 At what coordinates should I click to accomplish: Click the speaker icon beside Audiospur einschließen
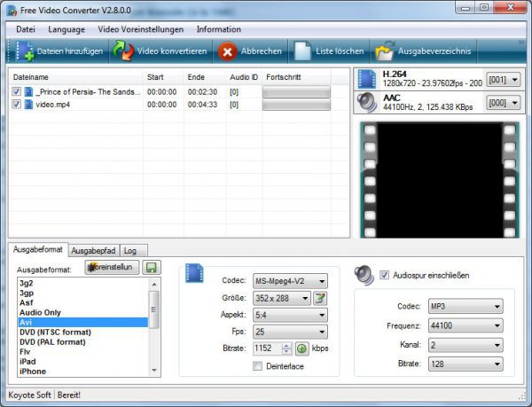tap(364, 275)
